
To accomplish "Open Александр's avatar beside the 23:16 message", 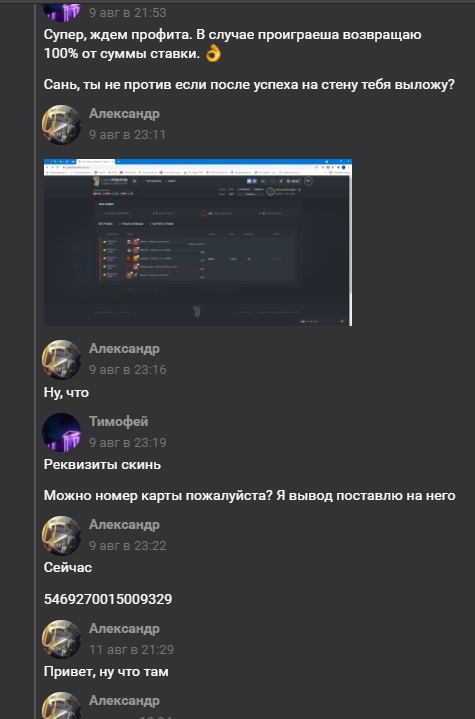I will tap(61, 359).
